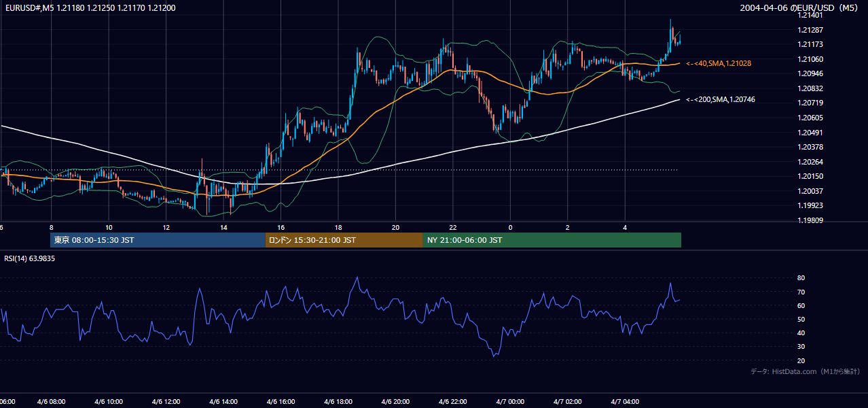Click the RSI axis level 20
Image resolution: width=868 pixels, height=408 pixels.
point(801,360)
